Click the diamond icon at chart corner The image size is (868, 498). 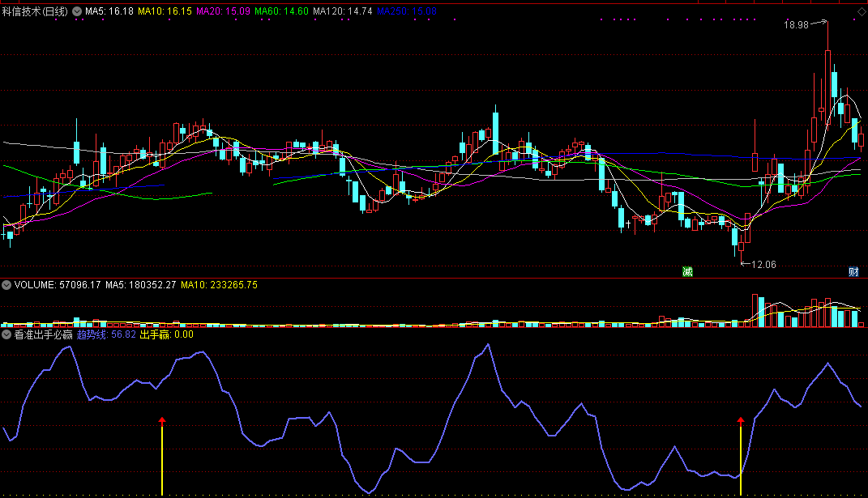click(x=862, y=11)
